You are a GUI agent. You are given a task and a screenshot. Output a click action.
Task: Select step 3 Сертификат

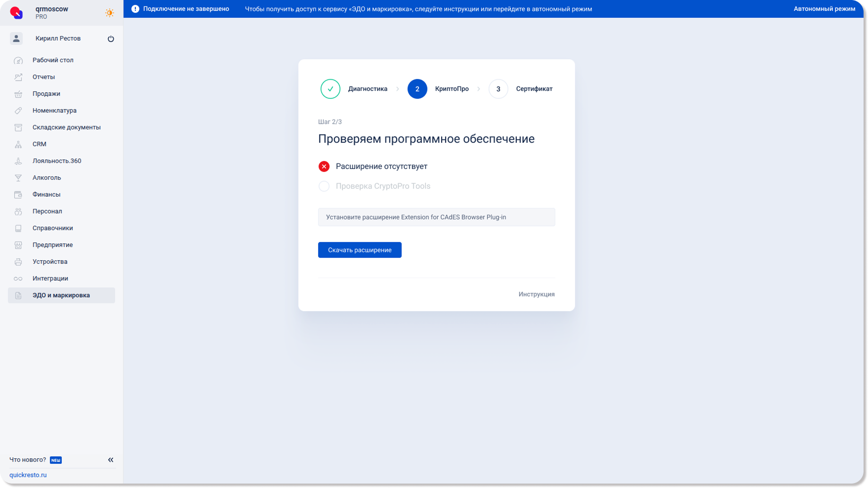pos(498,89)
